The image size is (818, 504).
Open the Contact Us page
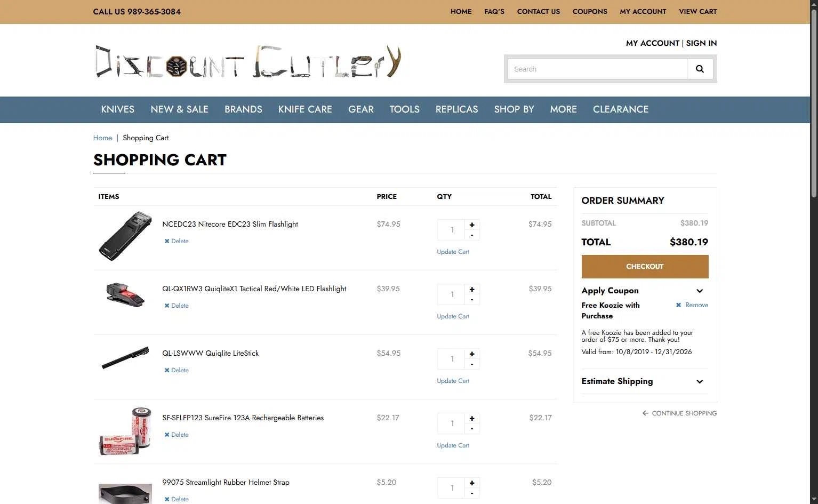click(539, 12)
